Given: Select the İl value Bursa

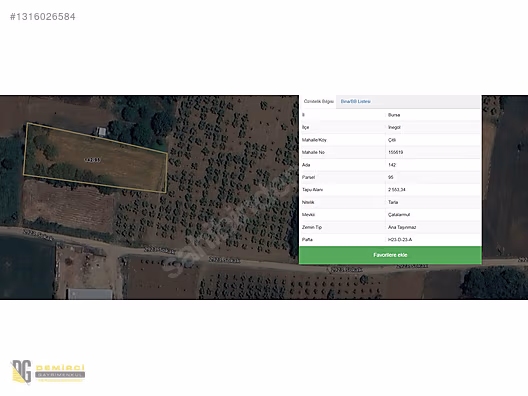Looking at the screenshot, I should [394, 115].
